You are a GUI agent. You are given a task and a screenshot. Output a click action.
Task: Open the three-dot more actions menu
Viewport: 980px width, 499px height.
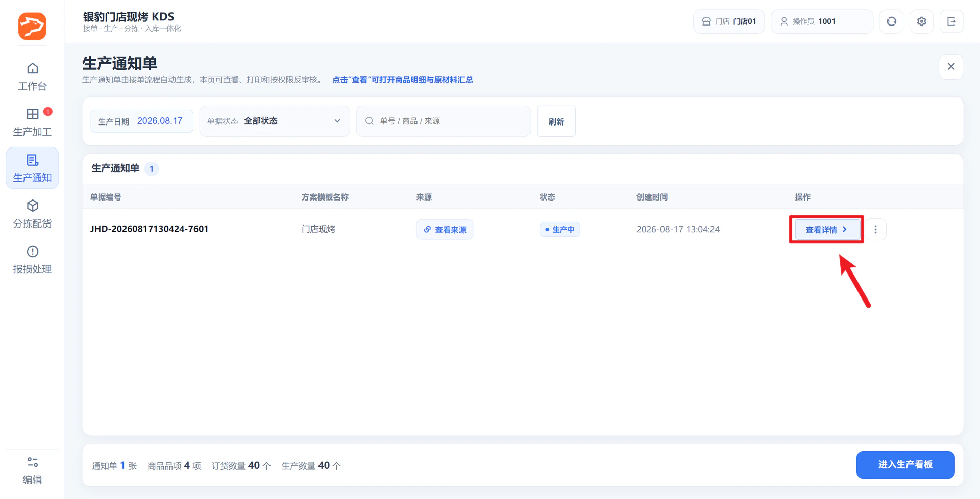pyautogui.click(x=875, y=229)
